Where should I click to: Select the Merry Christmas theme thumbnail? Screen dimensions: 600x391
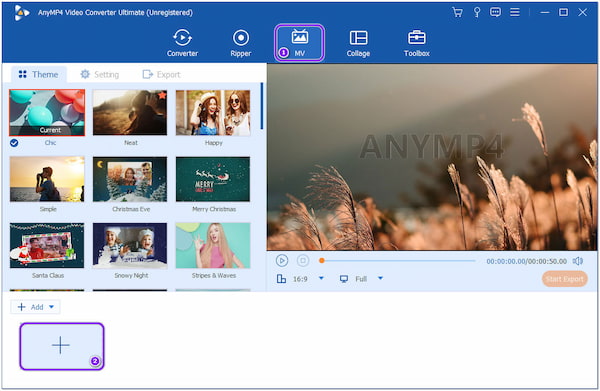point(213,179)
